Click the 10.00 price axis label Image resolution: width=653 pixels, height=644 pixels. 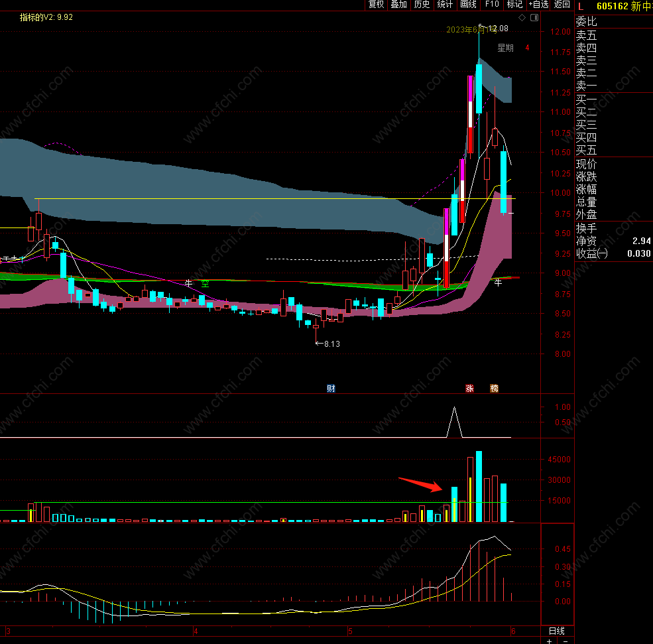[x=560, y=193]
